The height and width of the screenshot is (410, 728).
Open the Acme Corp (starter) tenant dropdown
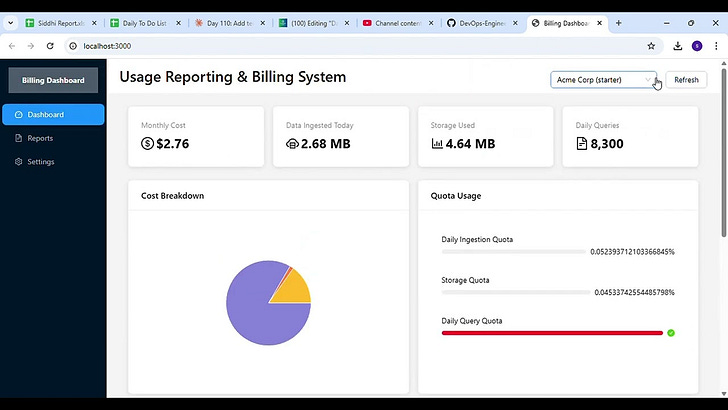[604, 80]
